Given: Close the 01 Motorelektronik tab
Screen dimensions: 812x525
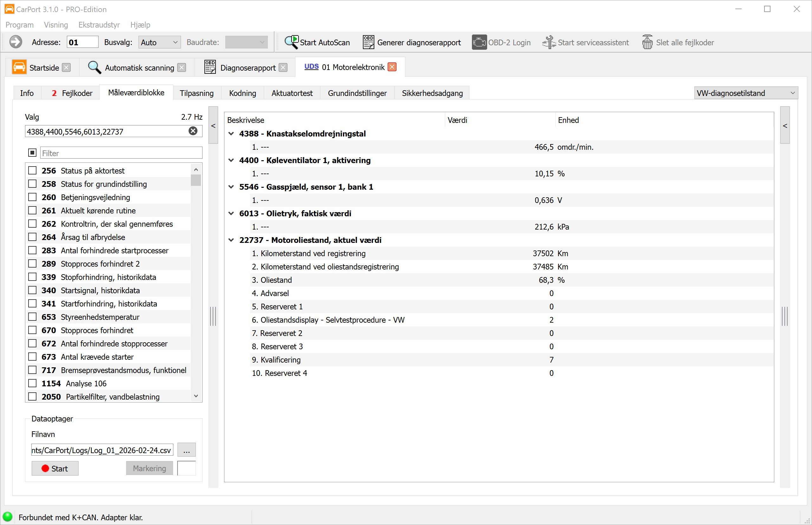Looking at the screenshot, I should (392, 67).
